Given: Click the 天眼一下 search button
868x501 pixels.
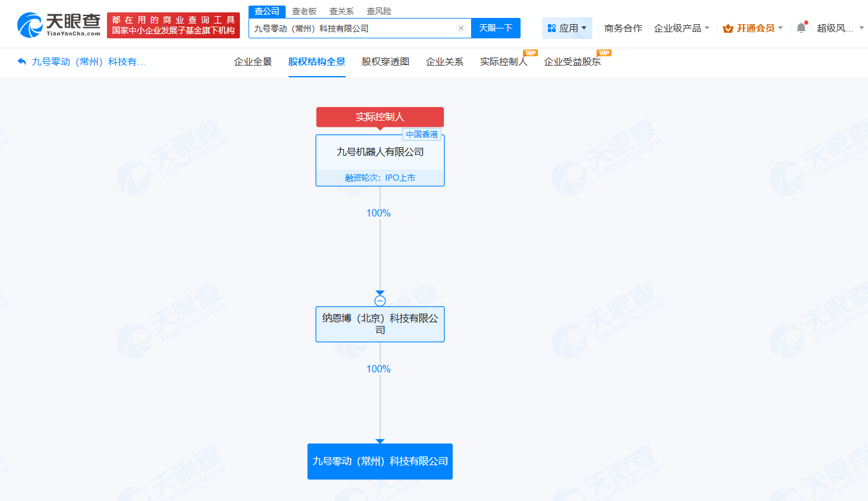Looking at the screenshot, I should [496, 28].
